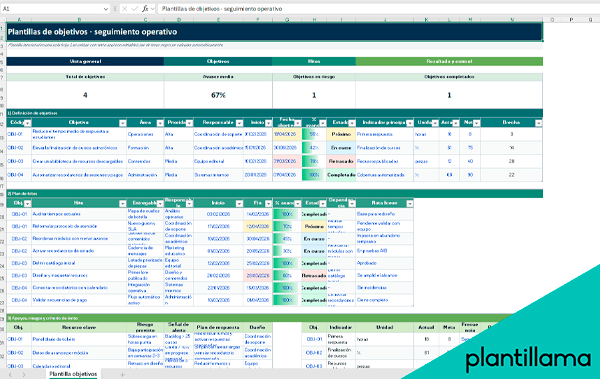Image resolution: width=600 pixels, height=379 pixels.
Task: Add a new sheet with the plus icon
Action: 122,374
